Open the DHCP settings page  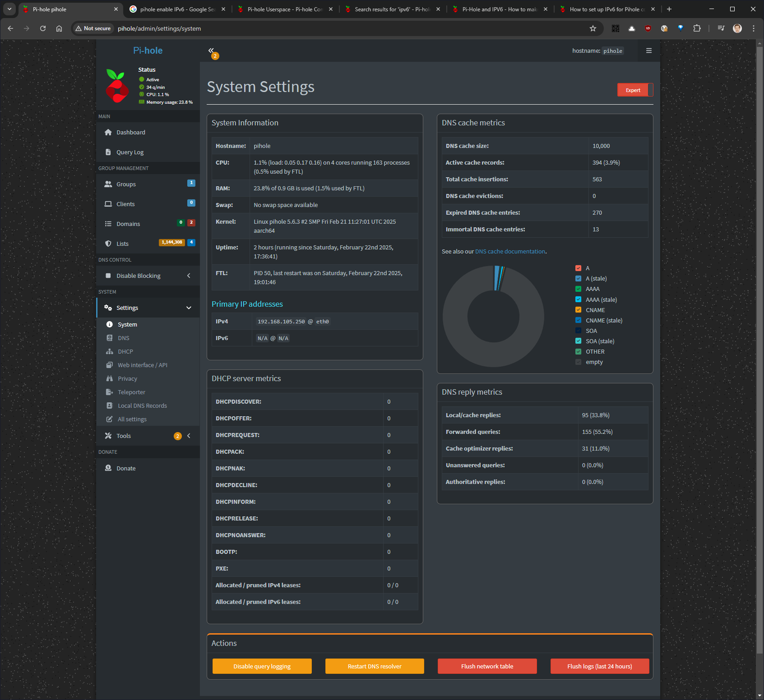coord(125,351)
